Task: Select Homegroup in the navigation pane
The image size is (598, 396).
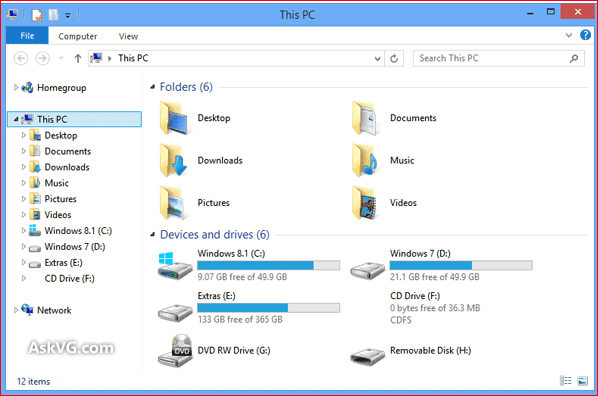Action: tap(61, 88)
